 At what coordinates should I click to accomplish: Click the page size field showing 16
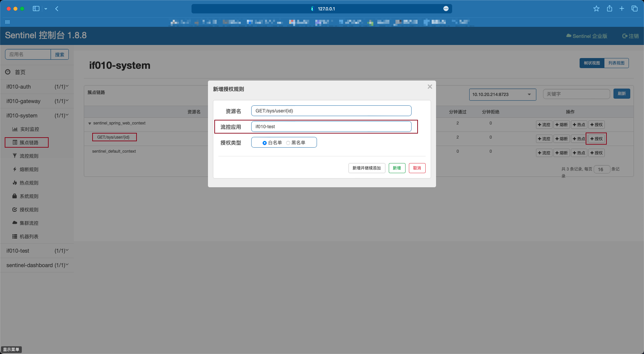point(602,169)
